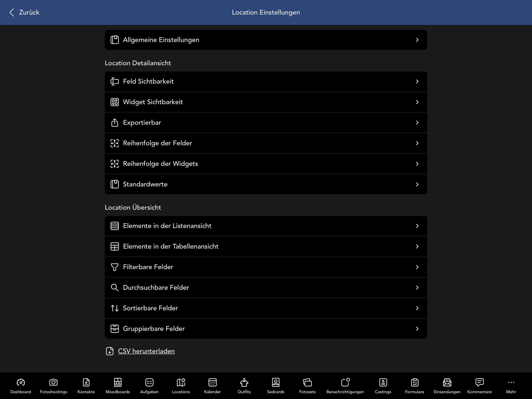Open the Mehr three-dots icon
The image size is (532, 399).
click(511, 382)
